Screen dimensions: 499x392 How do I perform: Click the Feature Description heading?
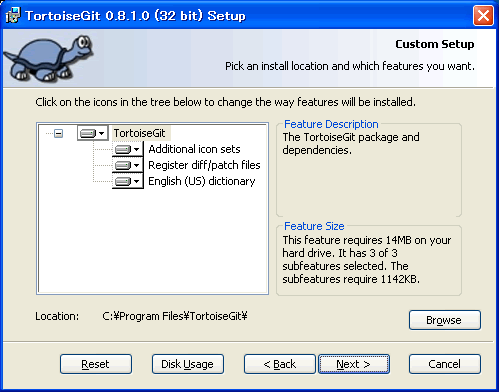(331, 124)
